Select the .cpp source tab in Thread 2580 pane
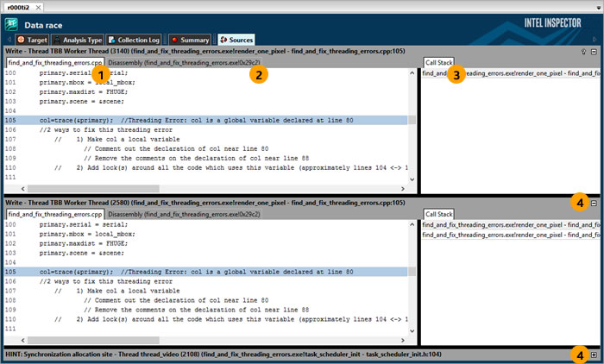The image size is (604, 364). tap(55, 214)
